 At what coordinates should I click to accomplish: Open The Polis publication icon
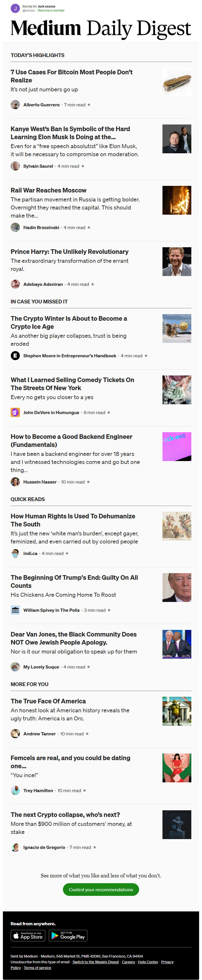[15, 610]
